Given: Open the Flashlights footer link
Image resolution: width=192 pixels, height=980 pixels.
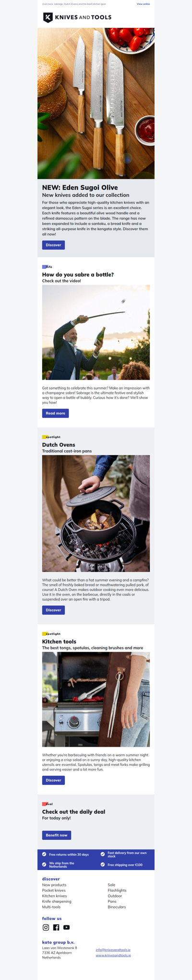Looking at the screenshot, I should pos(117,890).
